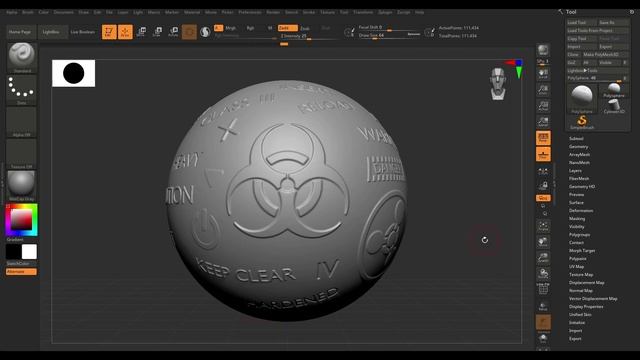The height and width of the screenshot is (360, 640).
Task: Expand the Geometry subpalette
Action: click(578, 147)
